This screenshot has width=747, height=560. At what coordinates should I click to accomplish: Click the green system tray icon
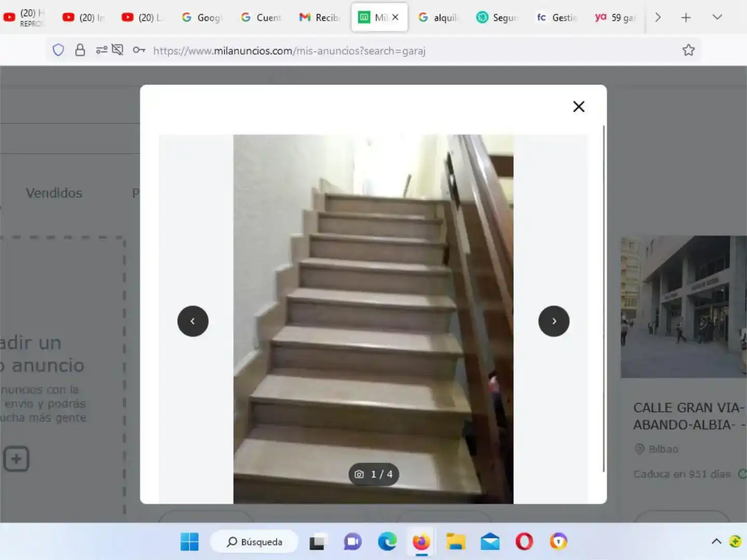click(735, 541)
